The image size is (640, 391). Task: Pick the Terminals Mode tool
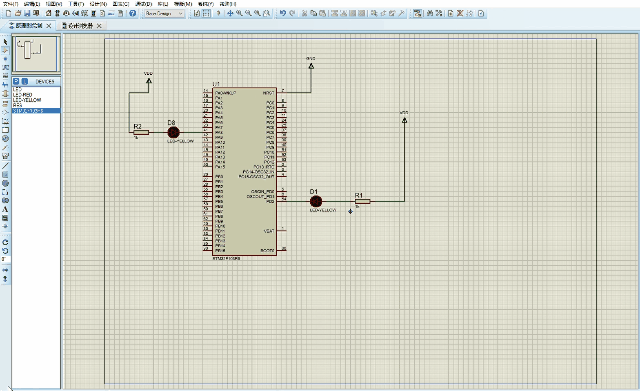pyautogui.click(x=5, y=103)
